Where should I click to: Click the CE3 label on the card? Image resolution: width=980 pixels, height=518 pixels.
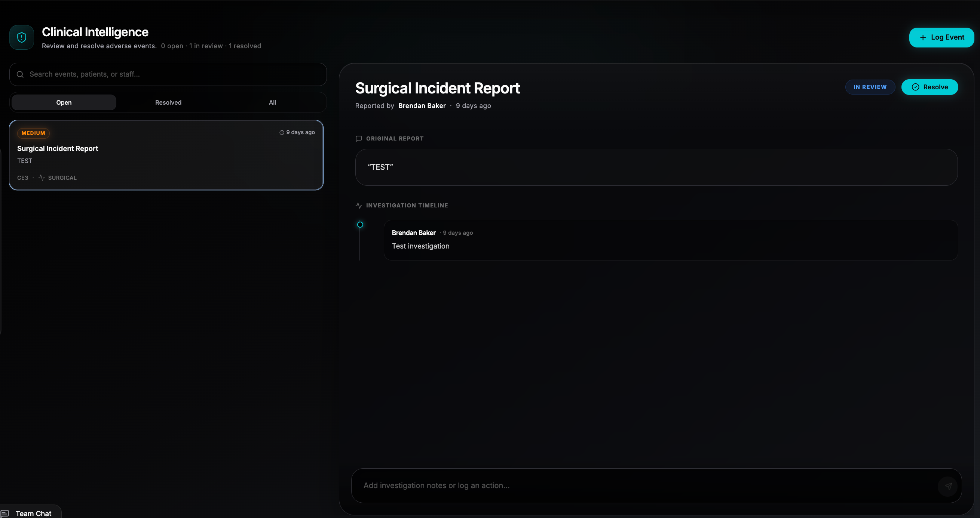(x=22, y=178)
